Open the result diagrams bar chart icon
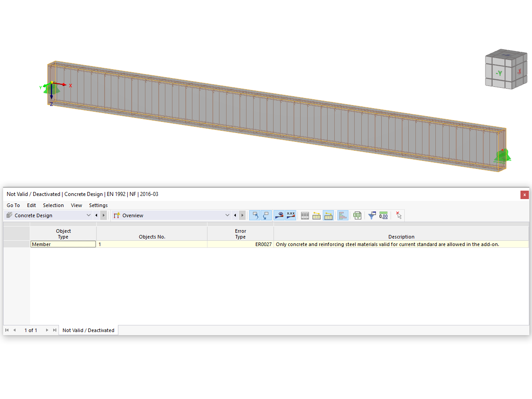 point(343,215)
